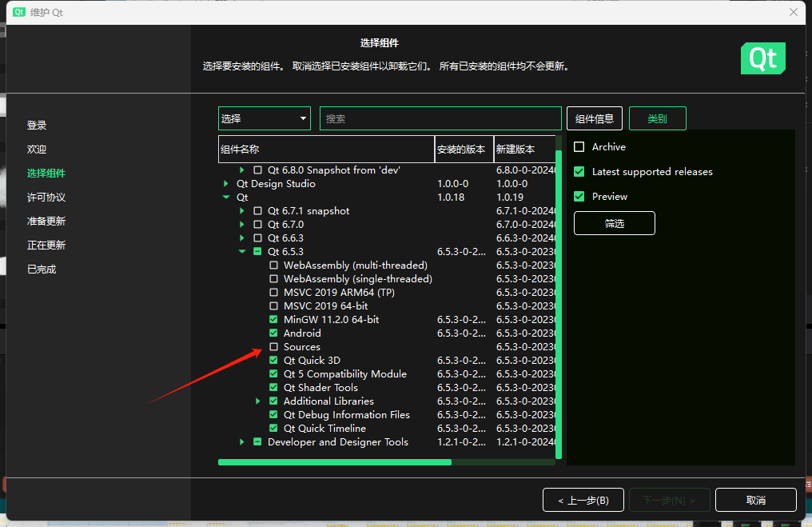Toggle the Qt 6.5.3 partial checkbox
Viewport: 812px width, 527px height.
(x=257, y=251)
